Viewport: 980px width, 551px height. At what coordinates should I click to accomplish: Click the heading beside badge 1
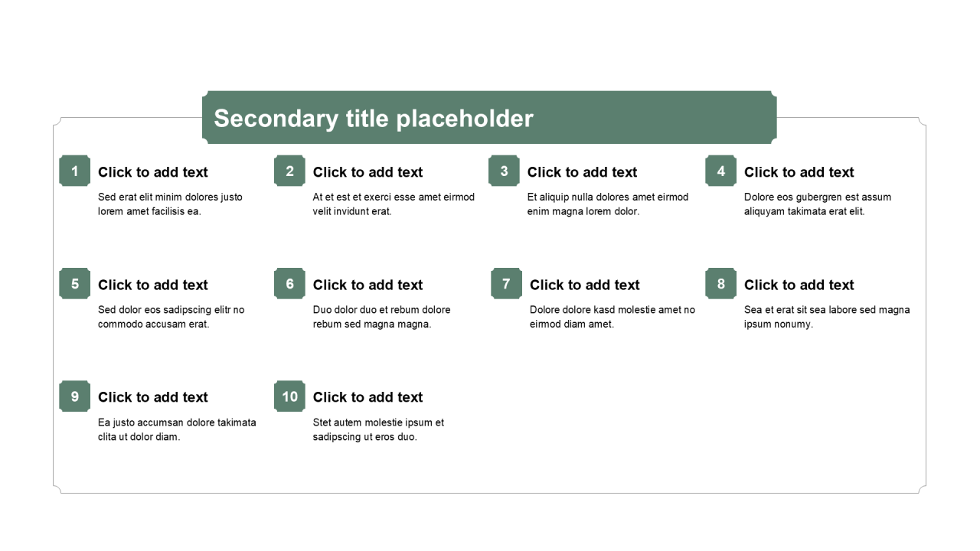(153, 172)
